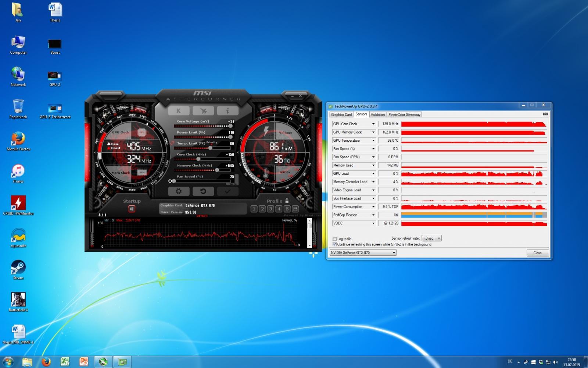This screenshot has width=588, height=368.
Task: Toggle the link icon beside Temp. Limit
Action: [x=172, y=143]
